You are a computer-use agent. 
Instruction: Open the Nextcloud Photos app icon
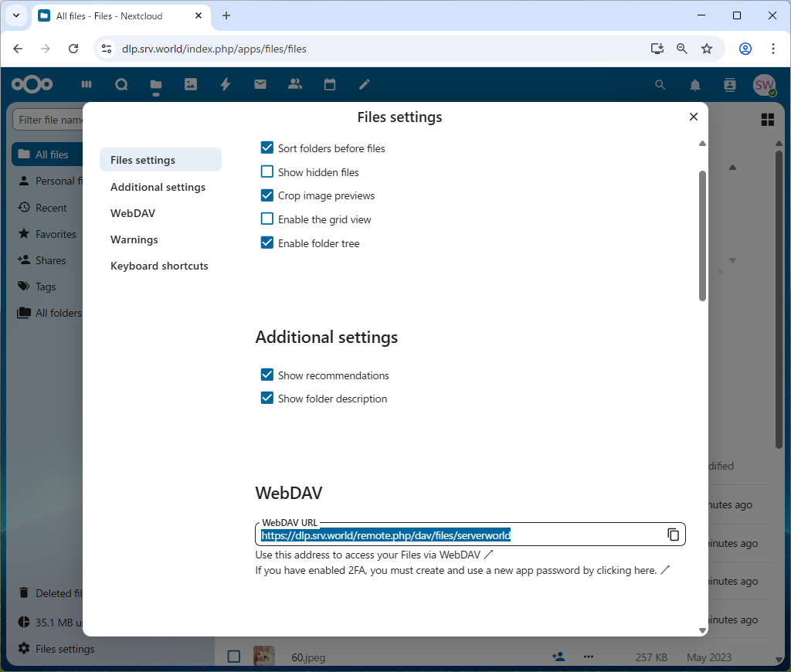[191, 85]
